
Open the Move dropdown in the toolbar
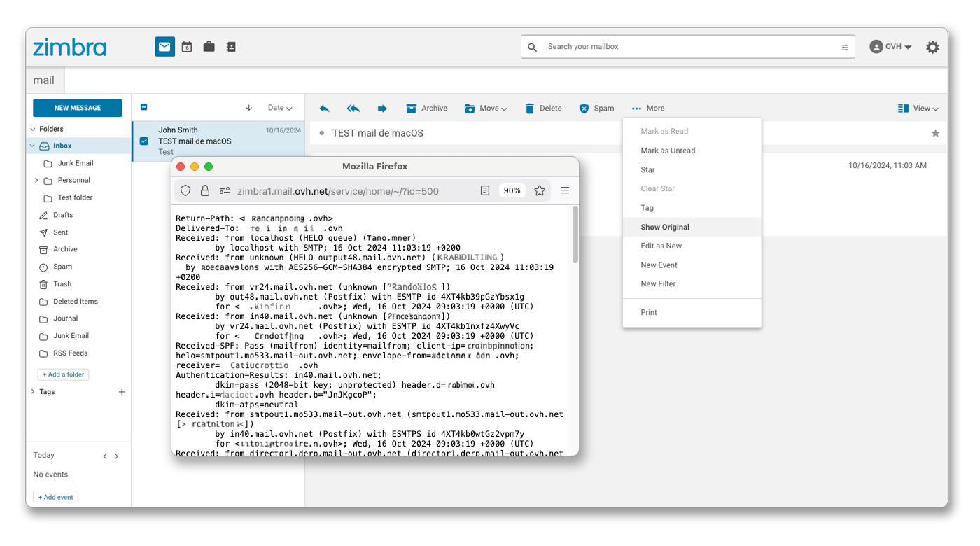click(x=486, y=108)
